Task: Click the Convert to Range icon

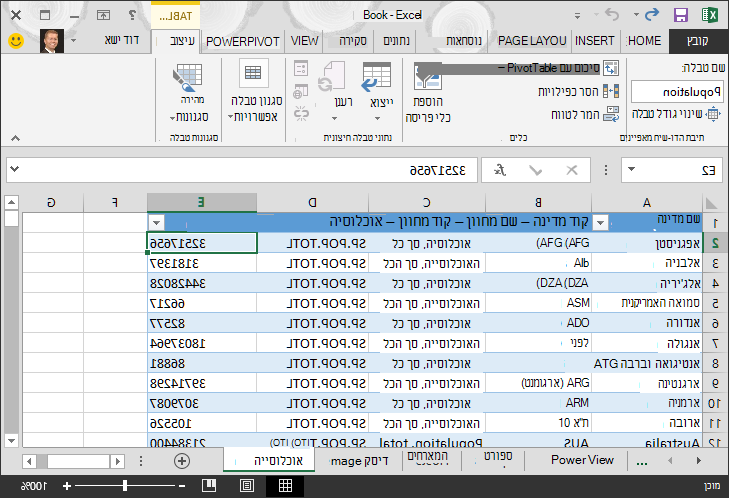Action: point(611,114)
